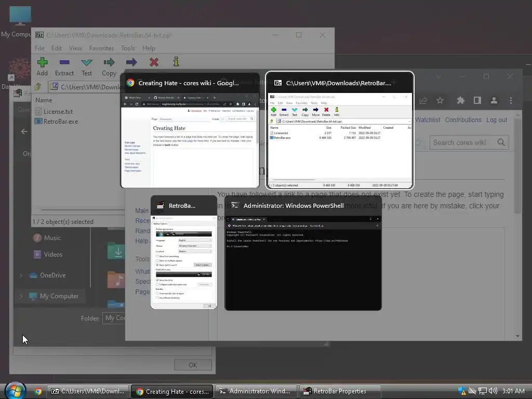Open the My Computer desktop icon
The height and width of the screenshot is (399, 532).
point(20,22)
